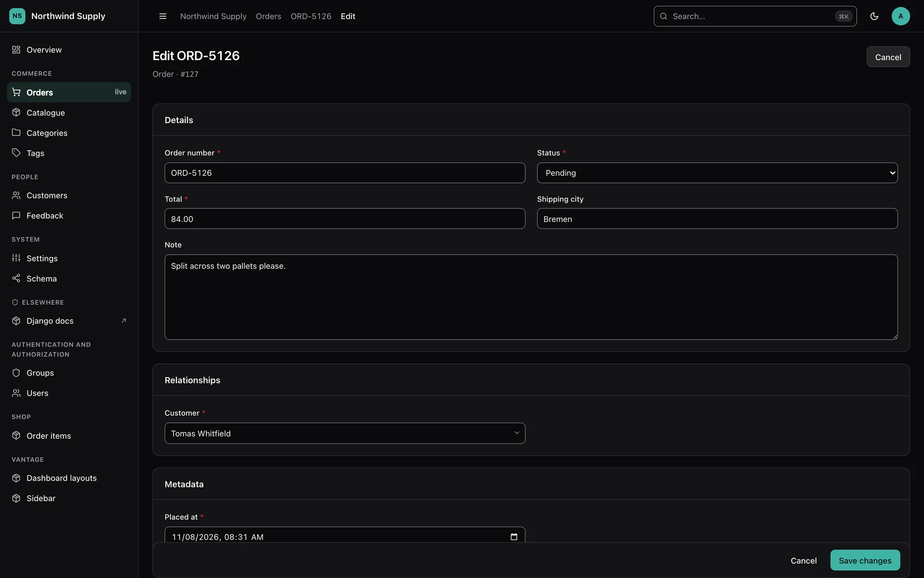Focus the Shipping city field Bremen
This screenshot has width=924, height=578.
[717, 219]
